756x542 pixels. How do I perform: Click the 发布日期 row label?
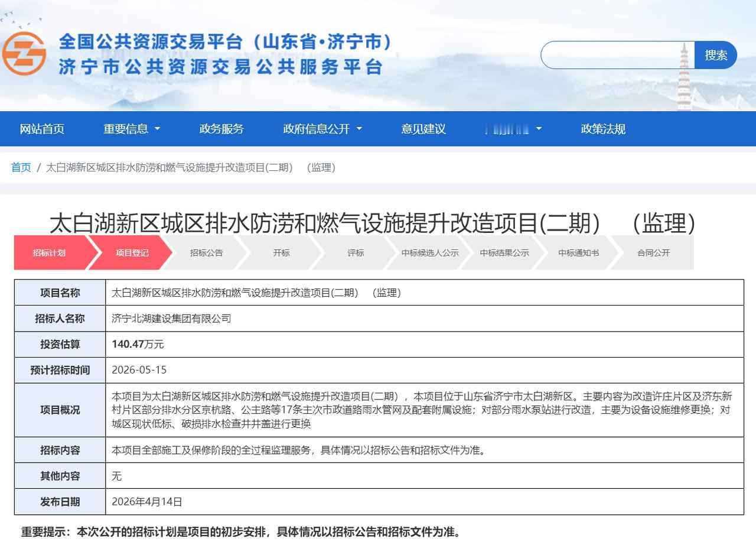(60, 502)
